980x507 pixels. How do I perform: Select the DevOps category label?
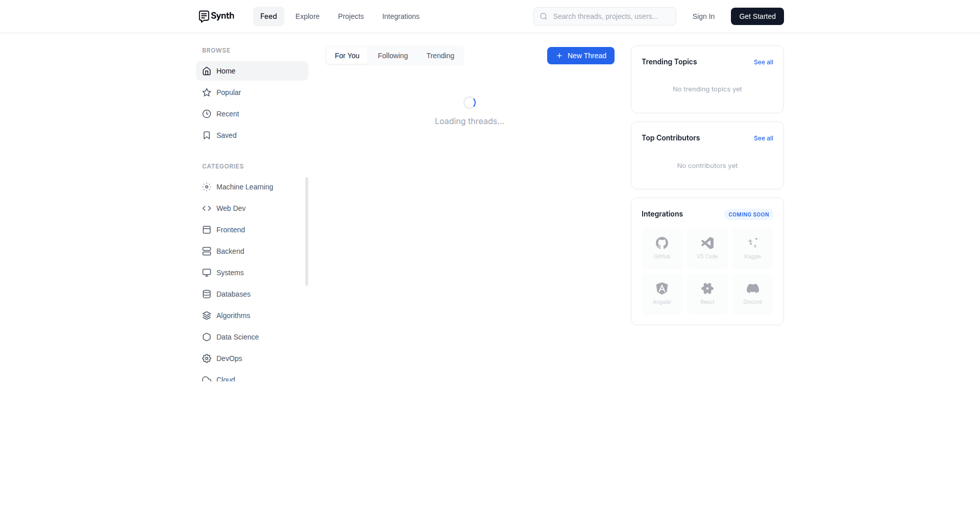229,358
